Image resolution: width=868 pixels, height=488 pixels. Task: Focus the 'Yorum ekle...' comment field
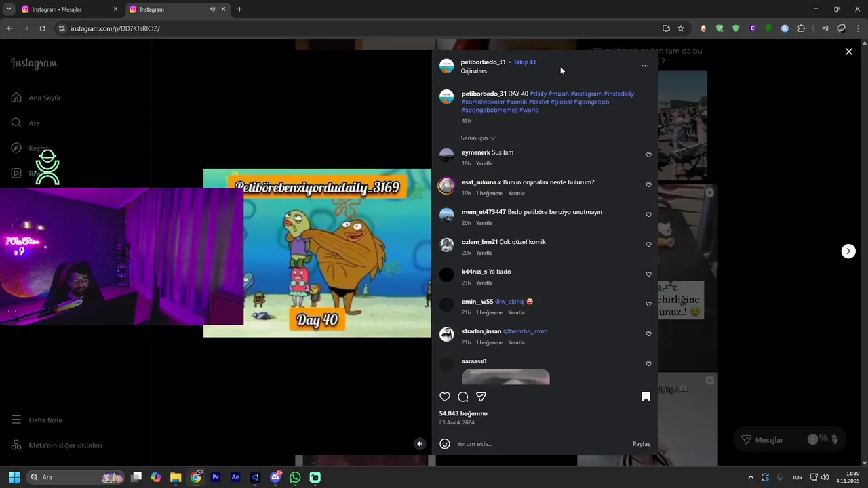coord(541,444)
